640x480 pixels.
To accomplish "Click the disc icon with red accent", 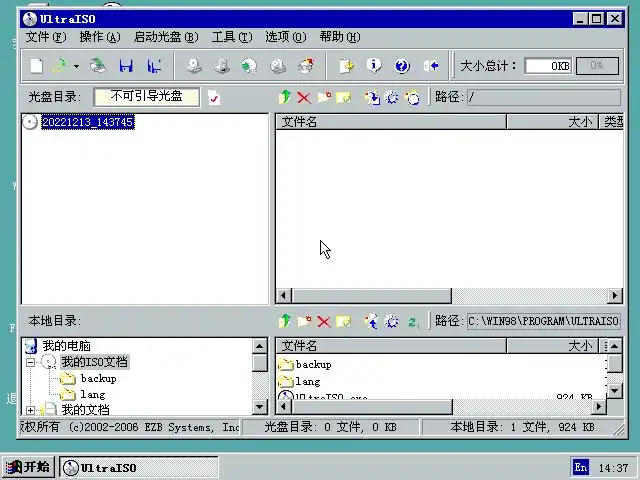I will point(306,66).
